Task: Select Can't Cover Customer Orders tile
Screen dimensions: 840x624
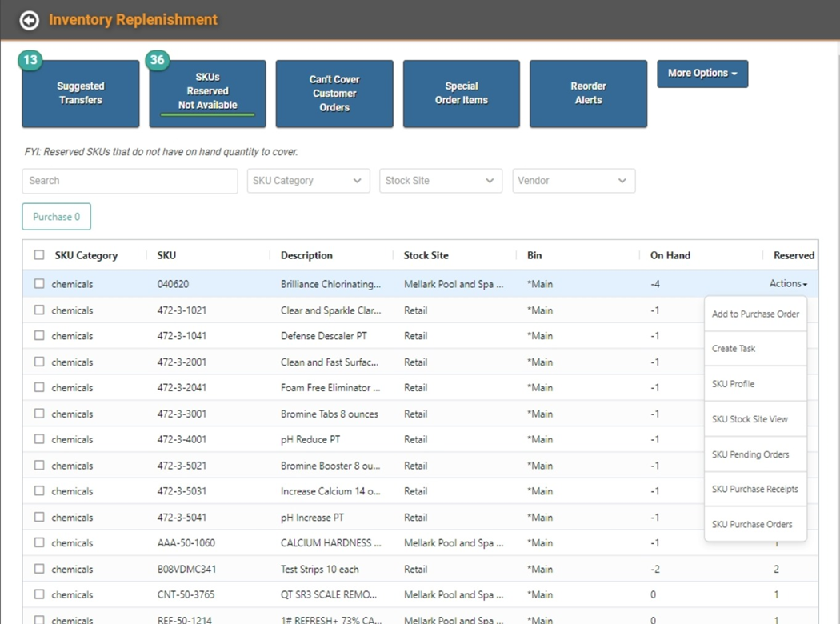Action: (334, 94)
